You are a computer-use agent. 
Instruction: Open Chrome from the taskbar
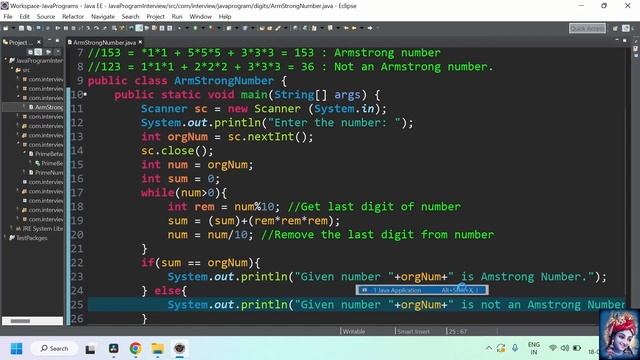[x=136, y=349]
